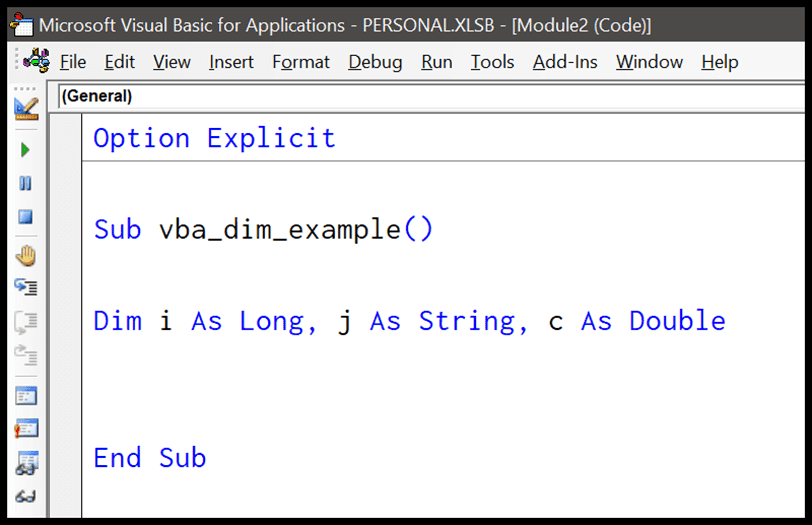Viewport: 812px width, 525px height.
Task: Open the Locals Window icon
Action: pos(26,396)
